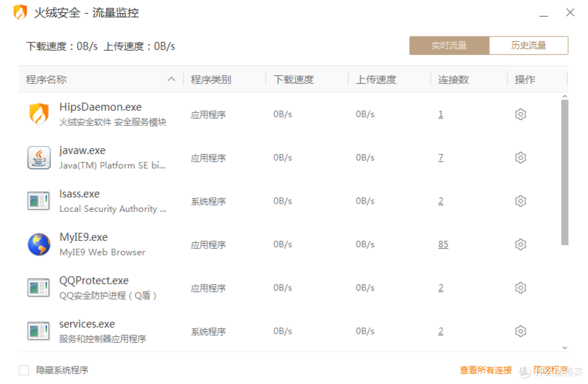This screenshot has height=384, width=588.
Task: Click 服务和控制器应用程序 description text
Action: (103, 339)
